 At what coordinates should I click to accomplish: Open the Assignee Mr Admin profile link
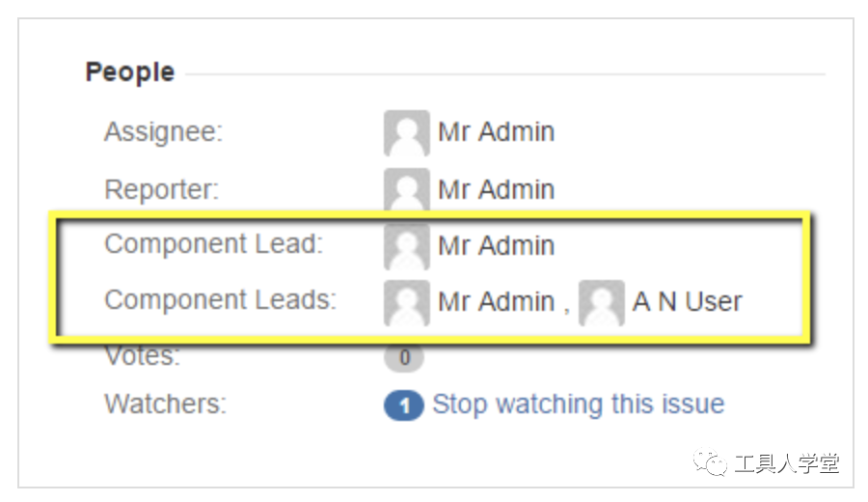496,132
